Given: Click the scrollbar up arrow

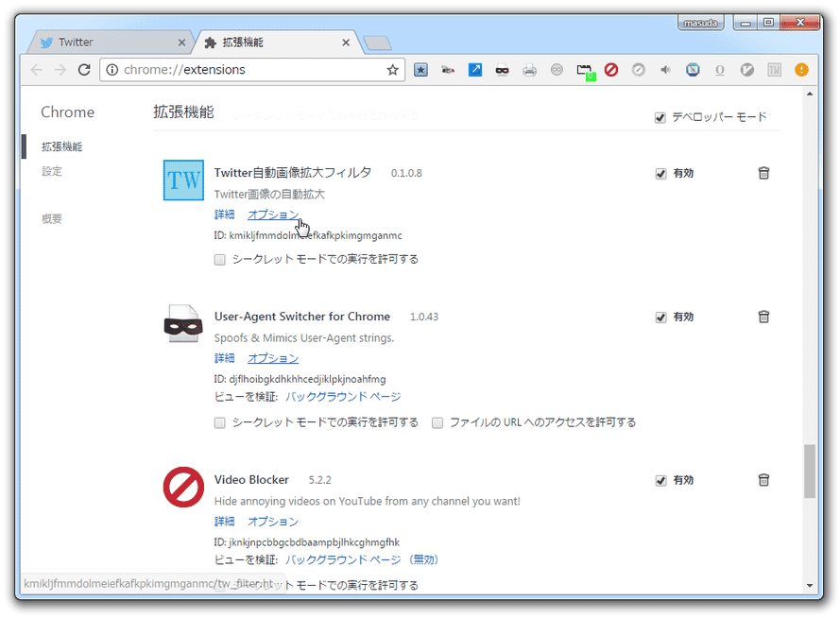Looking at the screenshot, I should coord(810,94).
